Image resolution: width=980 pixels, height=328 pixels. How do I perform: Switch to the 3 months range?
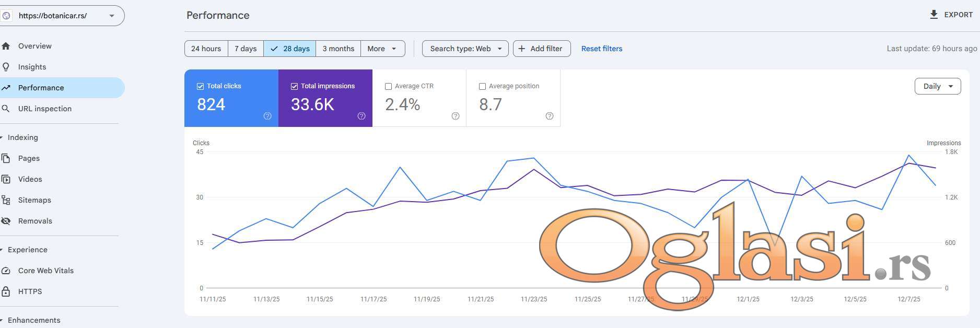[338, 49]
